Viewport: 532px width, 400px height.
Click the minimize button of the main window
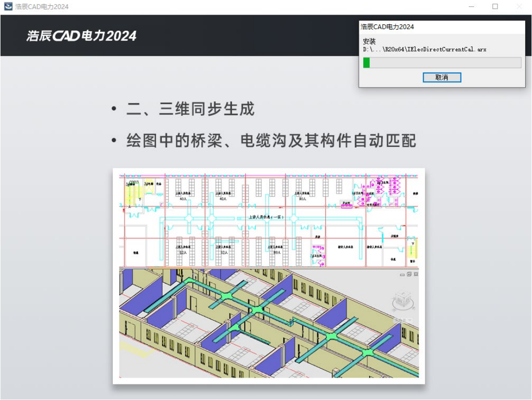point(470,6)
